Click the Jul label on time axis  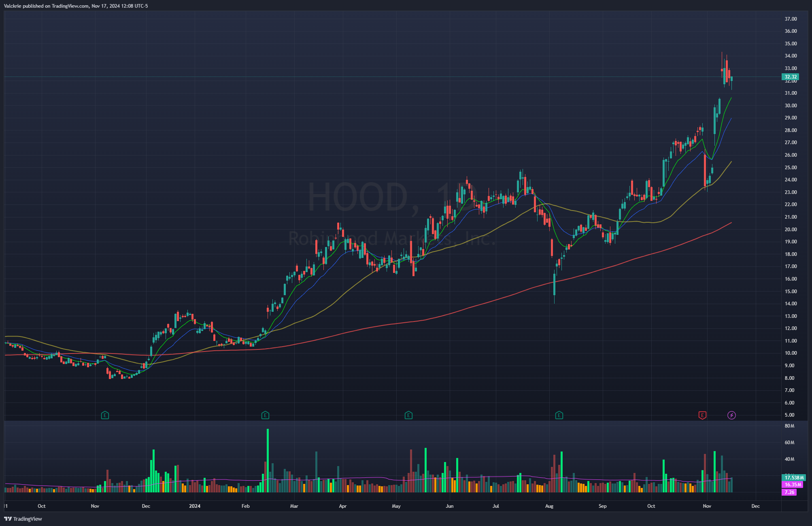[x=496, y=506]
